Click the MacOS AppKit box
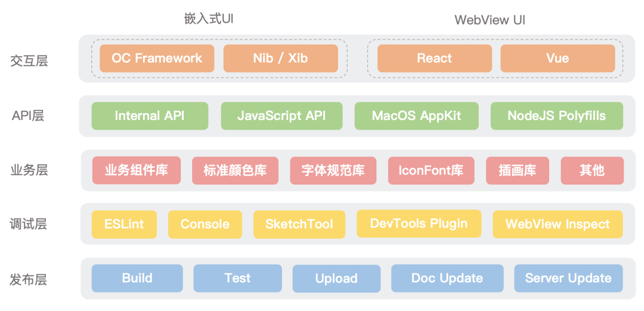The width and height of the screenshot is (644, 311). 416,116
